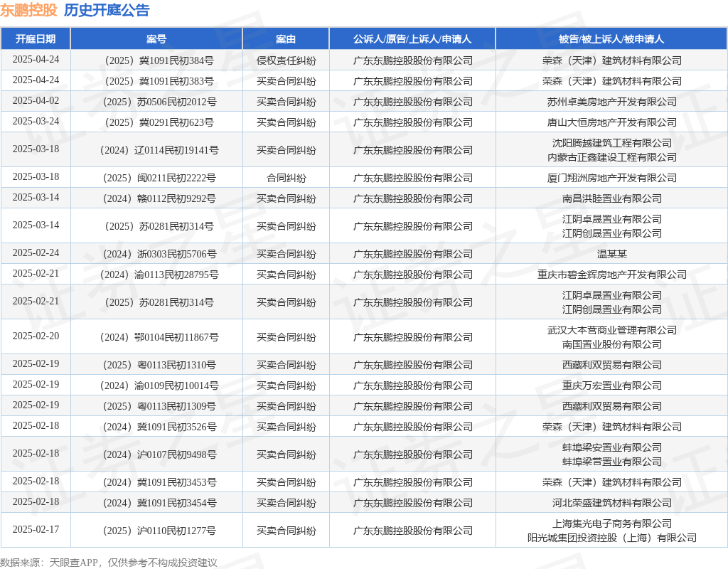
Task: Click defendant 重庆市碧金辉房地产开发有限公司
Action: [611, 275]
